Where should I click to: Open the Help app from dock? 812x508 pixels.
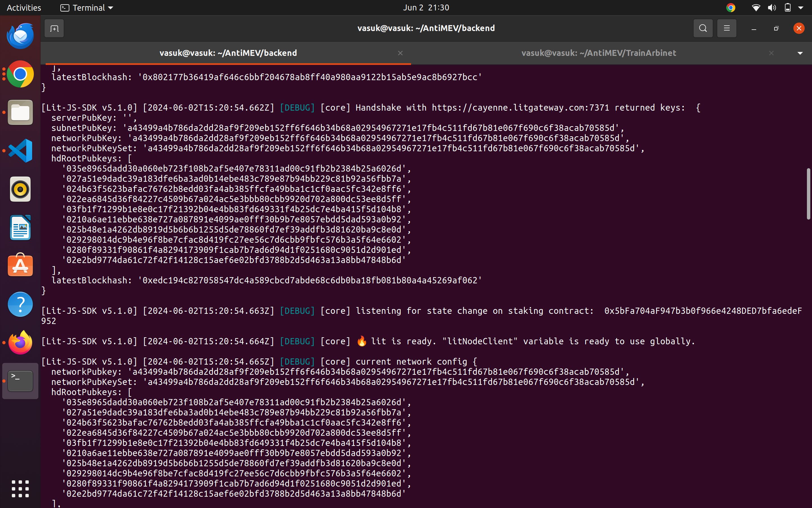click(x=21, y=304)
